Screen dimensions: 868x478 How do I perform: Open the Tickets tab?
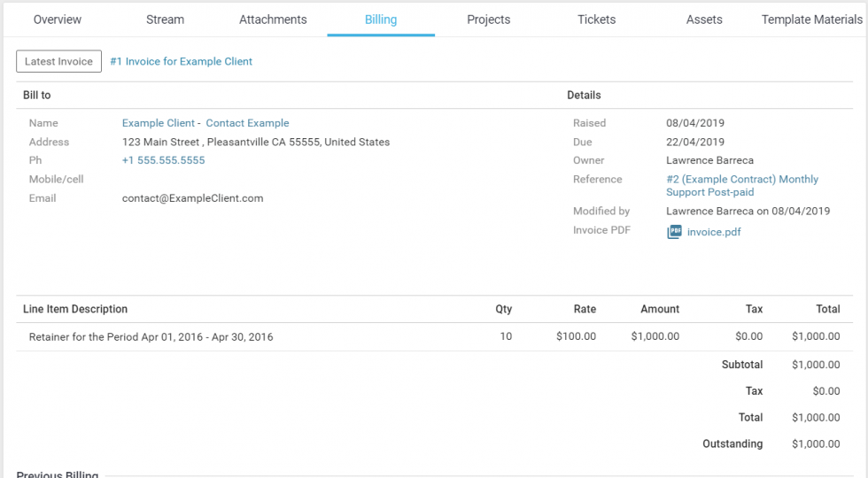point(596,19)
